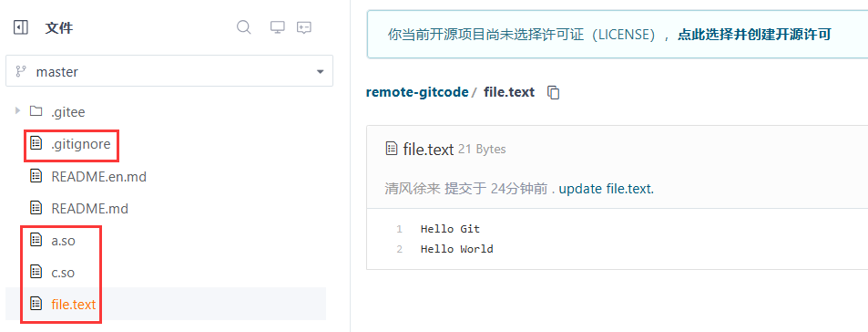Click the file.text icon in tree
Viewport: 868px width, 332px height.
point(36,304)
